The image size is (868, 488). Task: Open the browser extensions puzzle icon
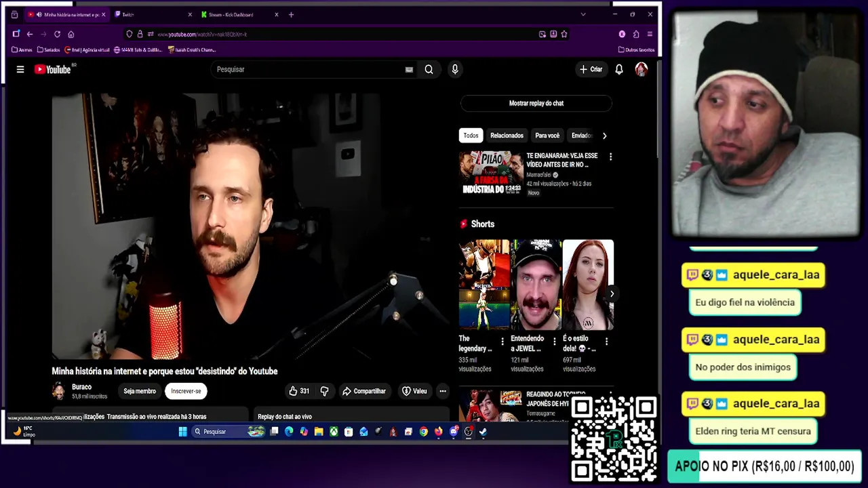(636, 34)
